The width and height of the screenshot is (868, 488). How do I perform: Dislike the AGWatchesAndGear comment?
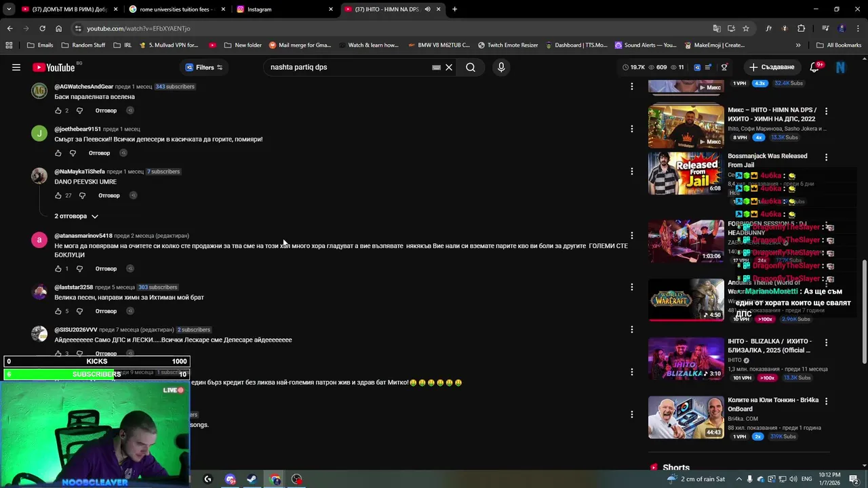tap(79, 110)
